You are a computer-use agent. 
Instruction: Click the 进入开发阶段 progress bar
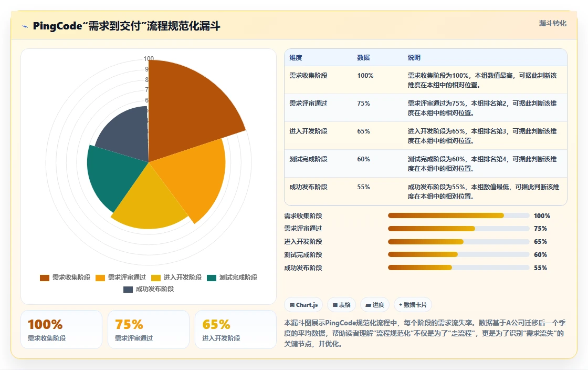click(459, 242)
